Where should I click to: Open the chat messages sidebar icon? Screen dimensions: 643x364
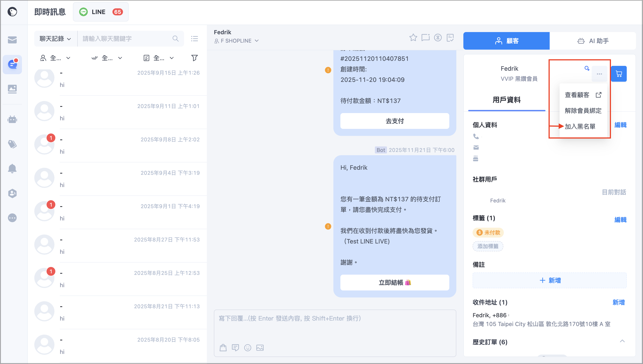click(x=12, y=64)
